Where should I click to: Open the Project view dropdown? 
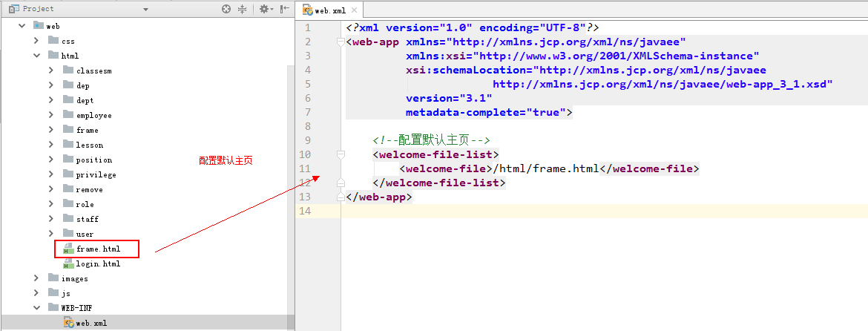click(145, 9)
